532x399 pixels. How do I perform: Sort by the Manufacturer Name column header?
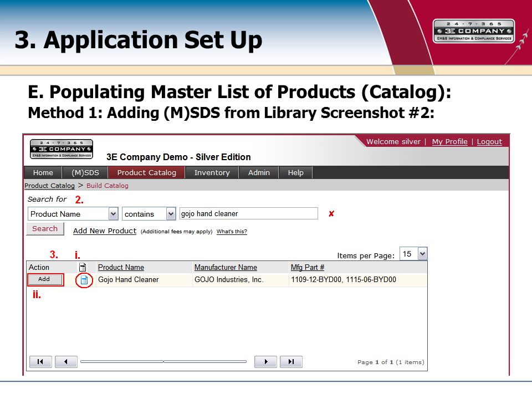[226, 267]
